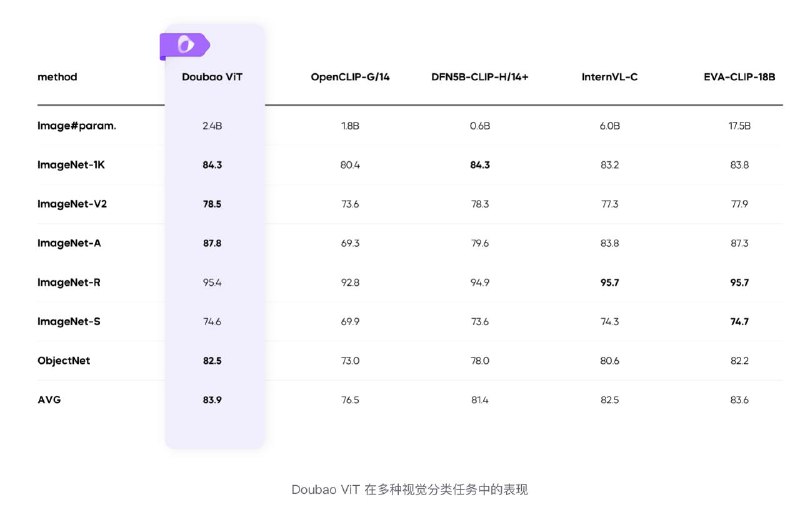Click the EVA-CLIP-18B column header
This screenshot has width=800, height=512.
click(739, 77)
